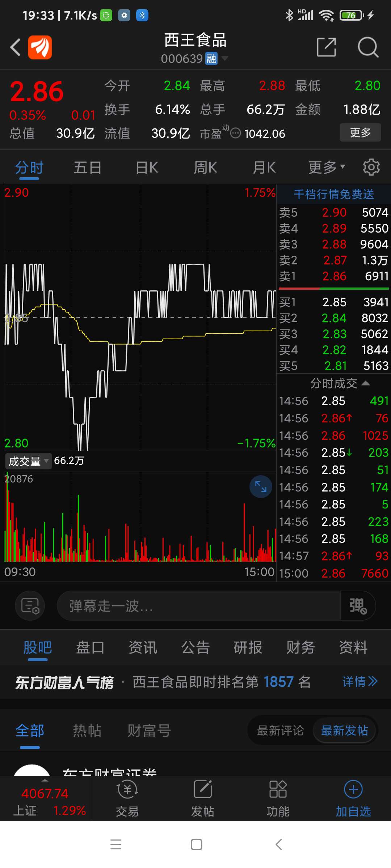
Task: Tap the PE ratio info icon
Action: point(235,133)
